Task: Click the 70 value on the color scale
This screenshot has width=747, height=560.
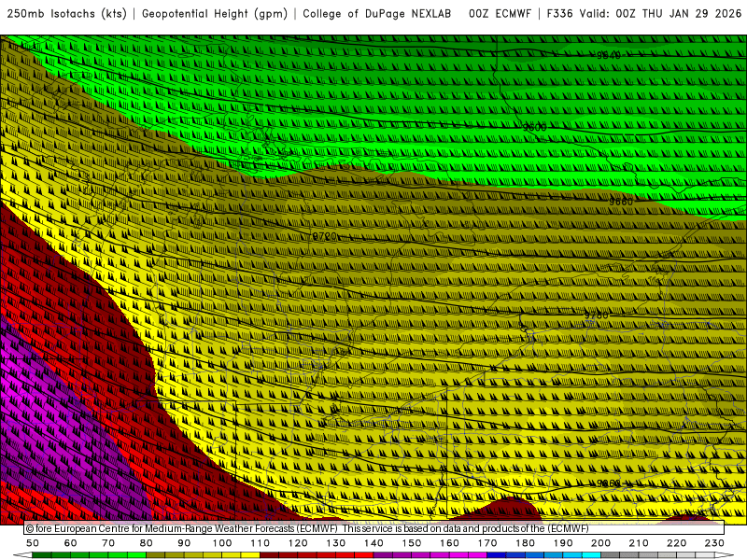Action: 108,543
